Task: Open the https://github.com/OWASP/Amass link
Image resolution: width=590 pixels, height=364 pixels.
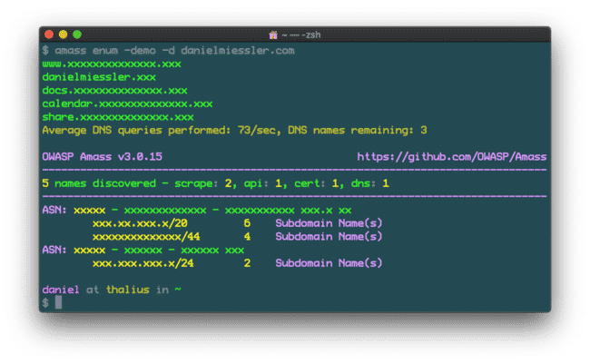Action: [451, 157]
